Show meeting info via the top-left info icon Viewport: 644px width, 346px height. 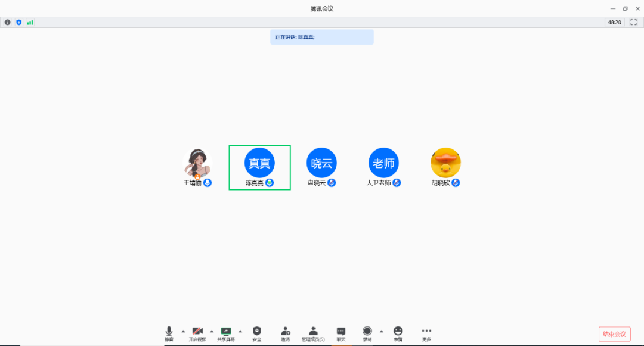[8, 22]
